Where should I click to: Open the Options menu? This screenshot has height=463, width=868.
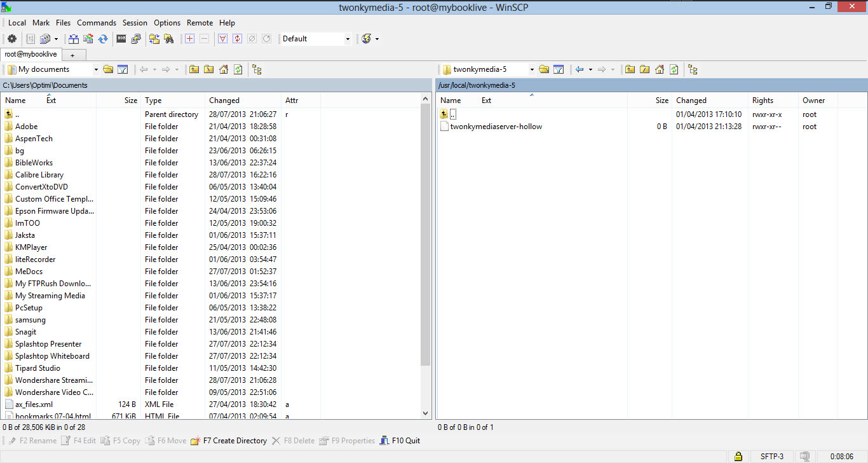[x=167, y=23]
